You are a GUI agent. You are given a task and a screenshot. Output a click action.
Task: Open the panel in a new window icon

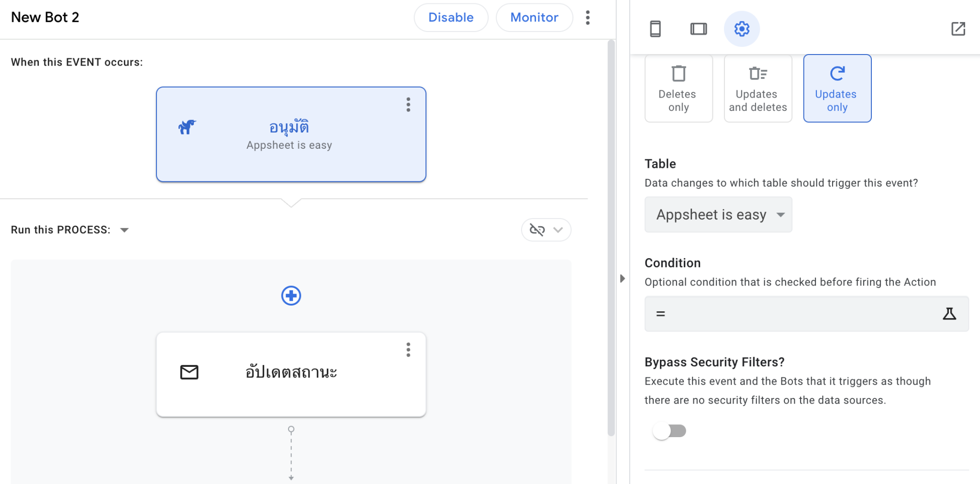click(958, 29)
